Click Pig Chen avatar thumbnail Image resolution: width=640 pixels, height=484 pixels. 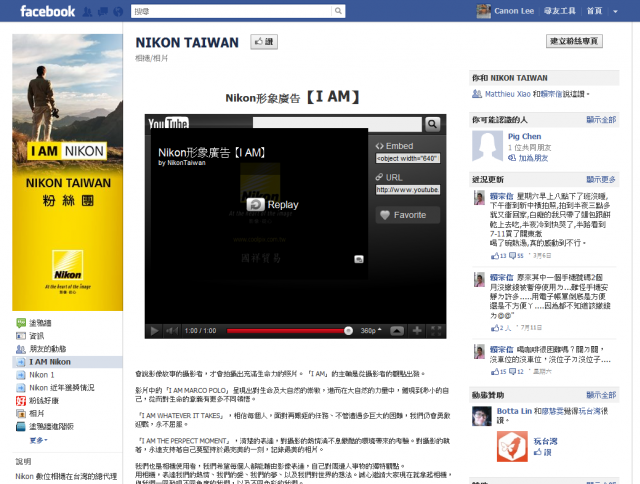(x=487, y=146)
